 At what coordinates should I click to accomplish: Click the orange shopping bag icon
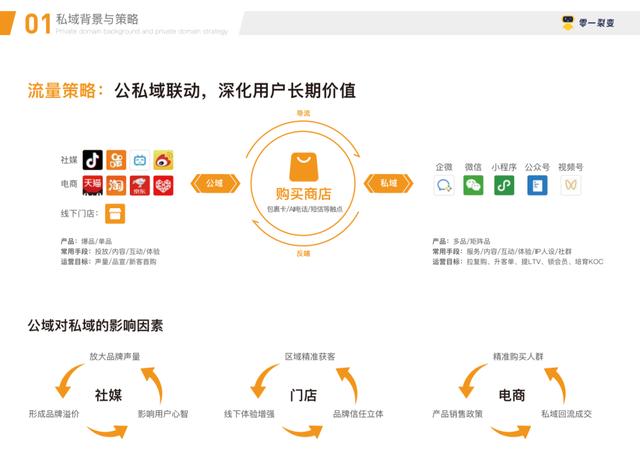303,167
